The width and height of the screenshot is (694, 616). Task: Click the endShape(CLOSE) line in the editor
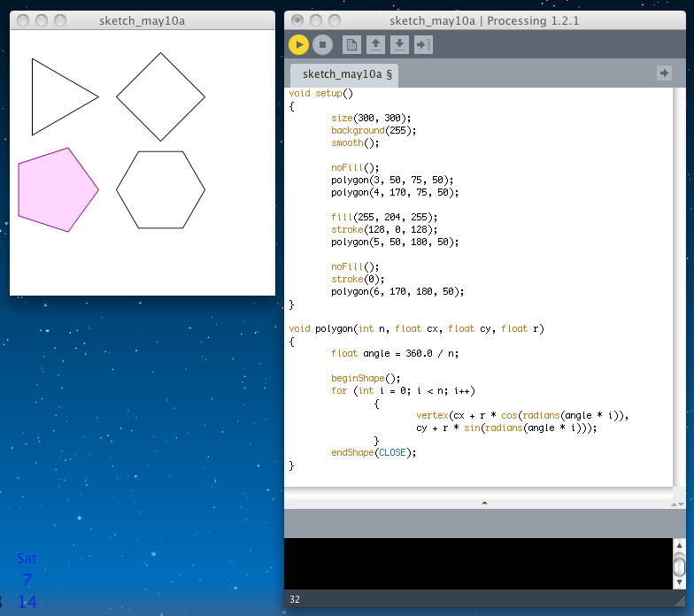pos(374,452)
